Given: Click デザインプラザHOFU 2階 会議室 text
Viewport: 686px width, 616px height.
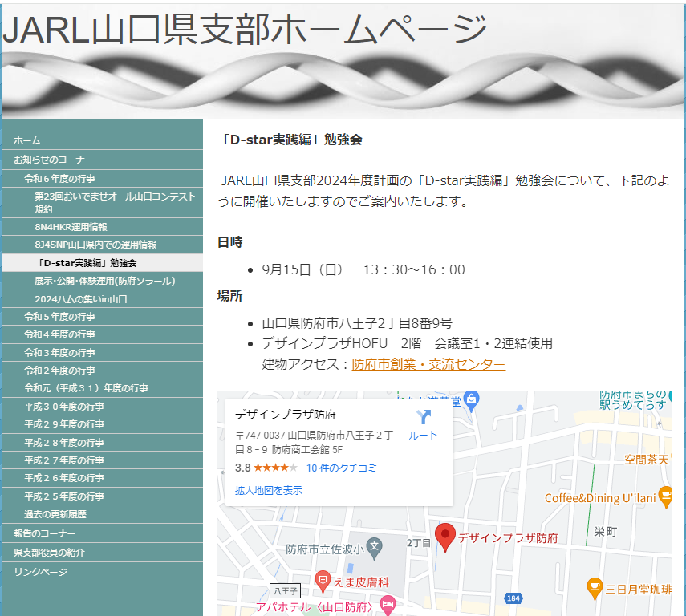Looking at the screenshot, I should click(x=407, y=343).
